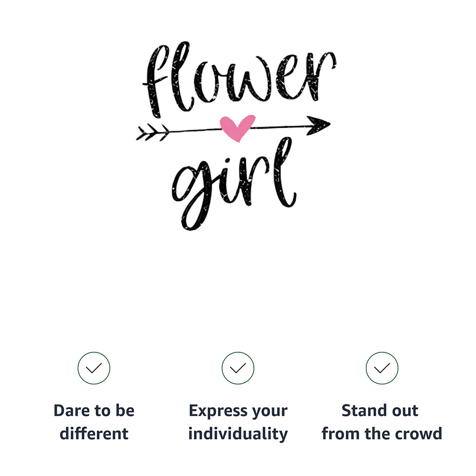Select the handwritten word "girl"
The width and height of the screenshot is (476, 476).
(233, 184)
